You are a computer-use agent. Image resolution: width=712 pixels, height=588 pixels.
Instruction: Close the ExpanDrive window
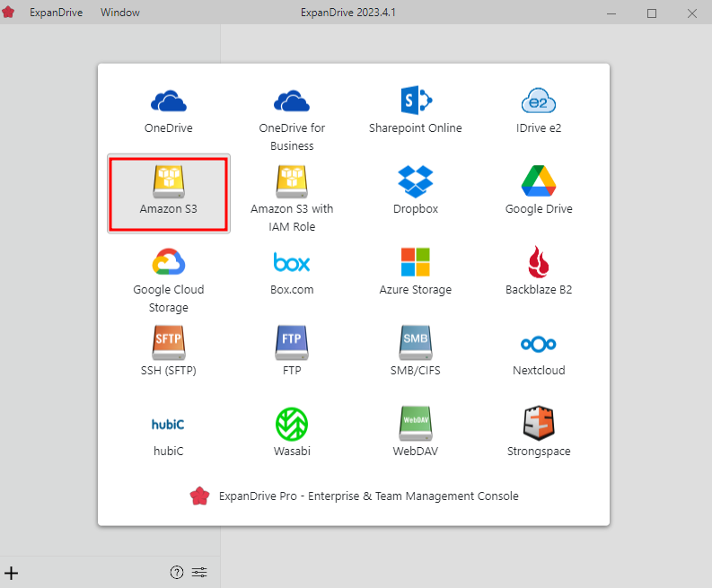[x=692, y=13]
